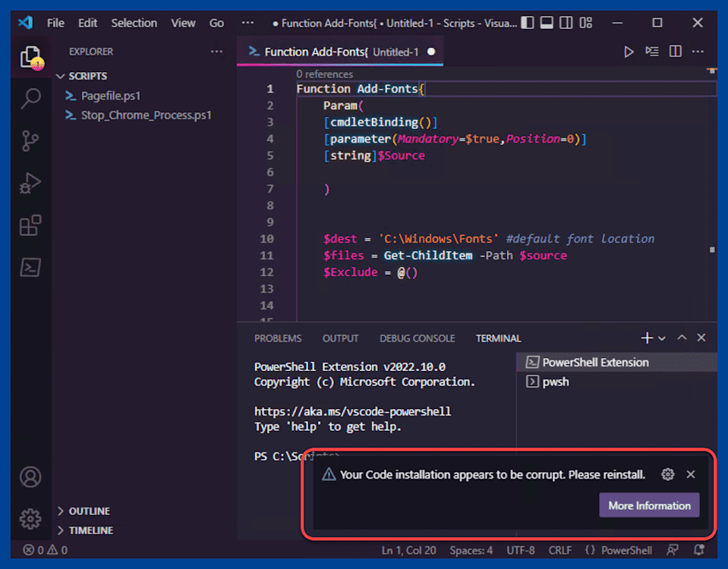728x569 pixels.
Task: Open Stop_Chrome_Process.ps1 file
Action: click(146, 115)
